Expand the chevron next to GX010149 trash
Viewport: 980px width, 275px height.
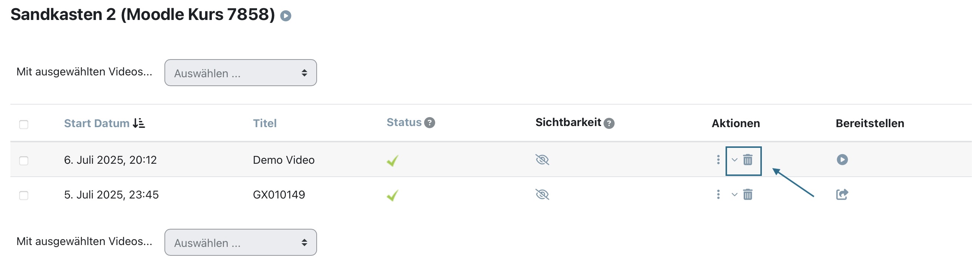pyautogui.click(x=734, y=195)
